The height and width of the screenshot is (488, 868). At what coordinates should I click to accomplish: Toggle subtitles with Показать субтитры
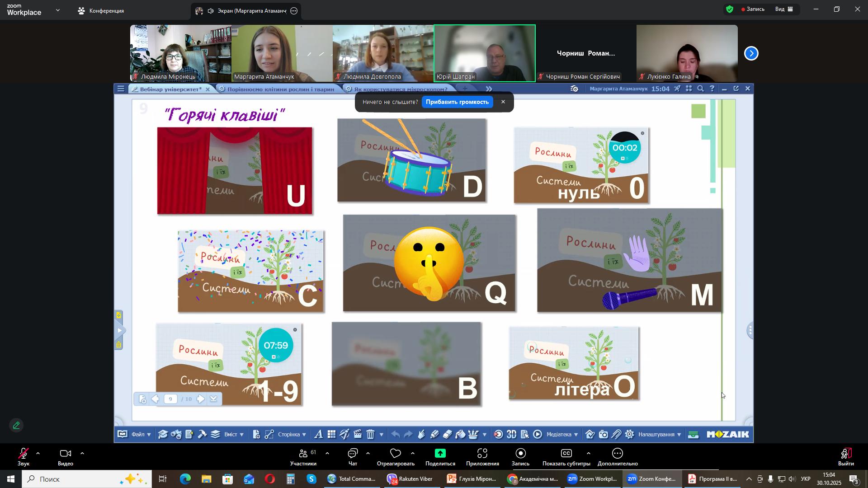(x=566, y=456)
